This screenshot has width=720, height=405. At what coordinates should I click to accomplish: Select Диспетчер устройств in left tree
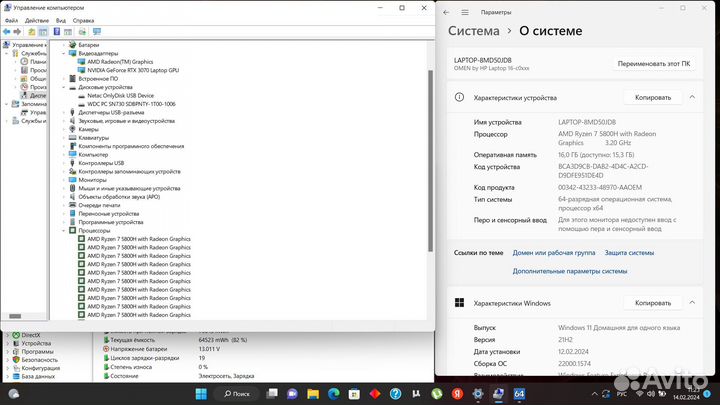(x=38, y=96)
